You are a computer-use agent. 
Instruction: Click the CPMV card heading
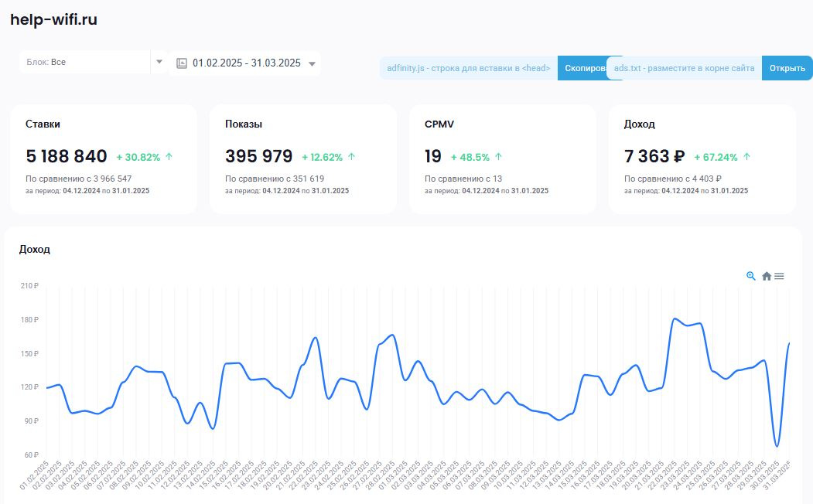pyautogui.click(x=439, y=124)
